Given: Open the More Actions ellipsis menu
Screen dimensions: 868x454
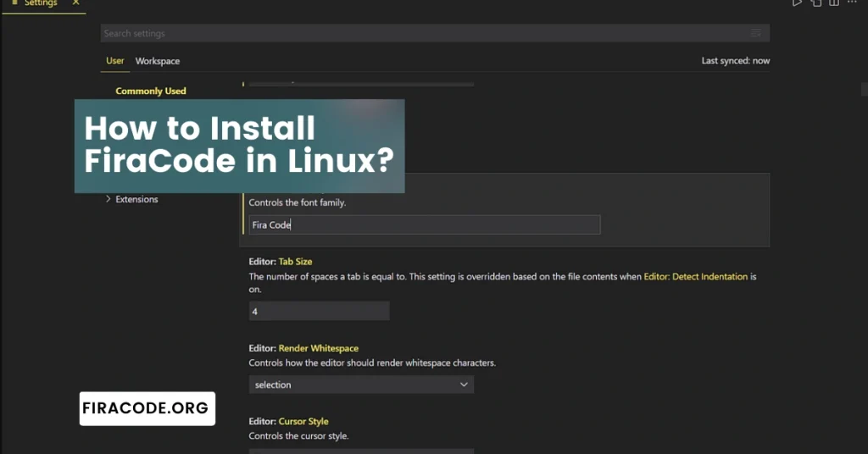Looking at the screenshot, I should tap(852, 3).
